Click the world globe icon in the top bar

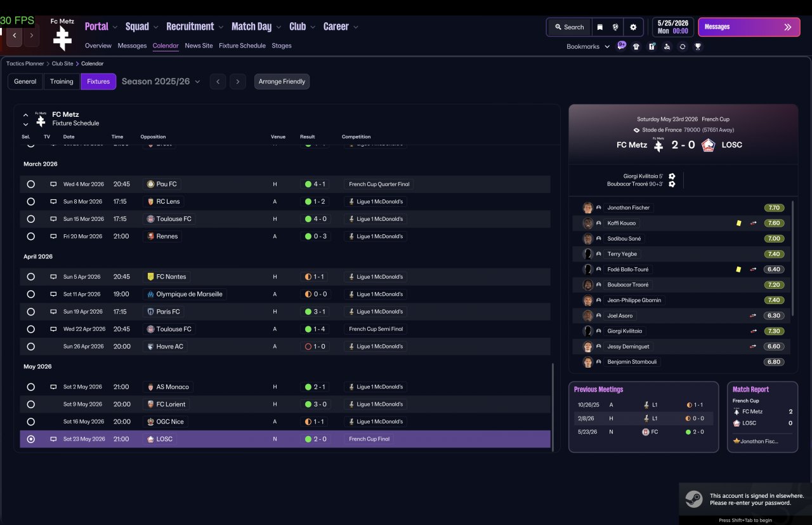615,27
